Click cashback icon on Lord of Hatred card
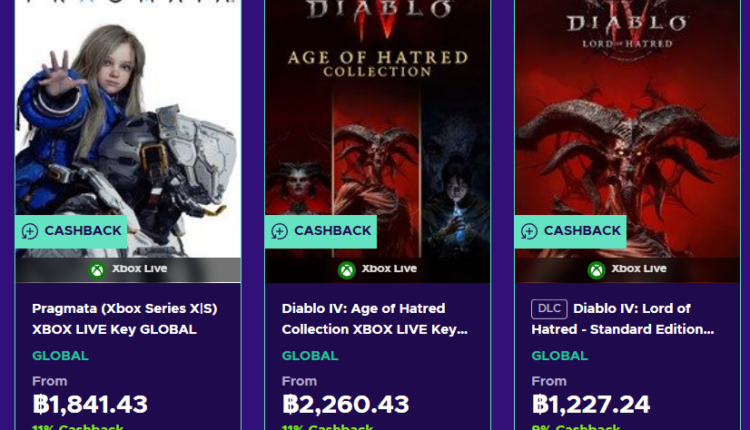The width and height of the screenshot is (750, 430). point(530,231)
